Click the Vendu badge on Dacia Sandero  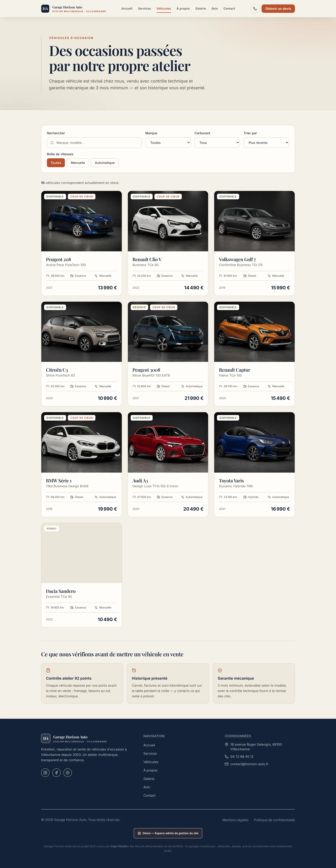click(52, 529)
